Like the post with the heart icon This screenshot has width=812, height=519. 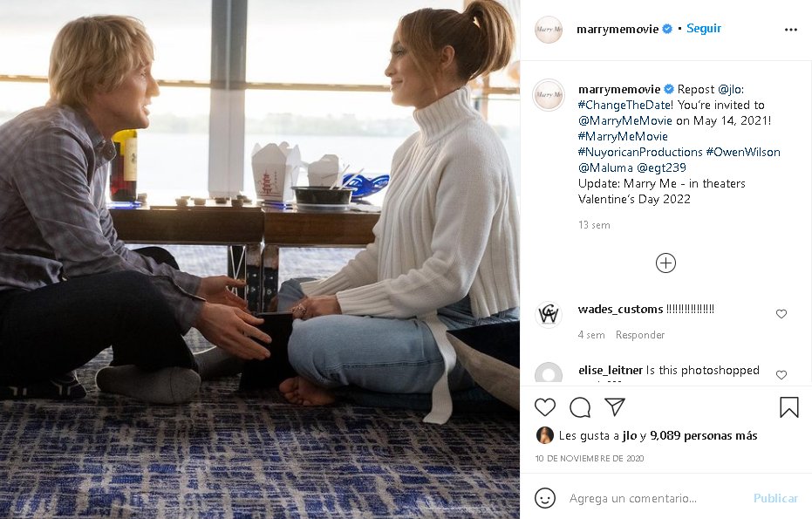tap(545, 407)
